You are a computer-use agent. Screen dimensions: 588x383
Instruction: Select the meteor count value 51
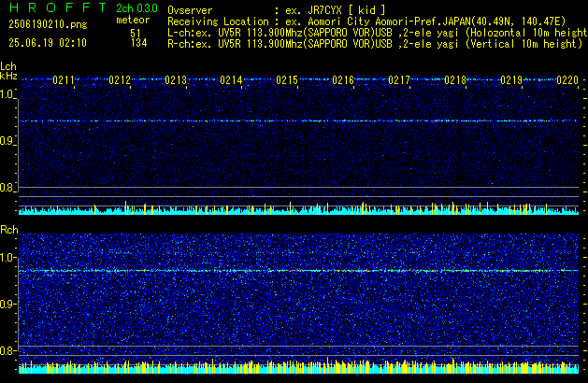coord(136,33)
